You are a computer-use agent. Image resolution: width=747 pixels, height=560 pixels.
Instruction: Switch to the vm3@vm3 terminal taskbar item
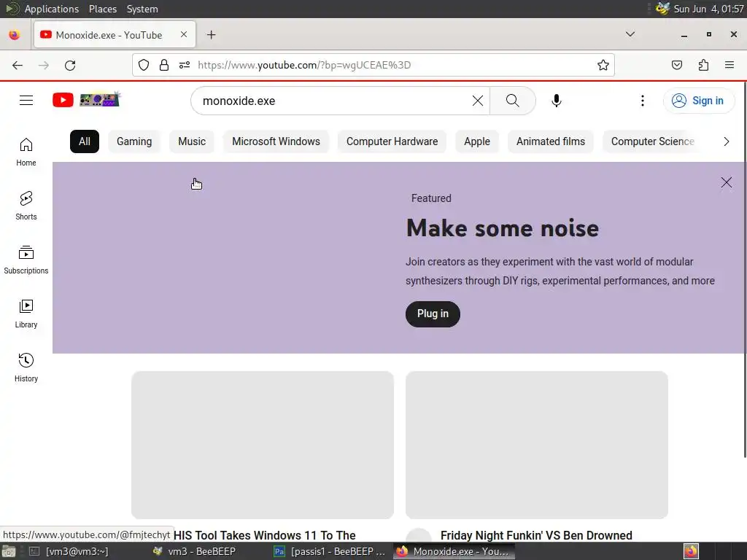69,551
